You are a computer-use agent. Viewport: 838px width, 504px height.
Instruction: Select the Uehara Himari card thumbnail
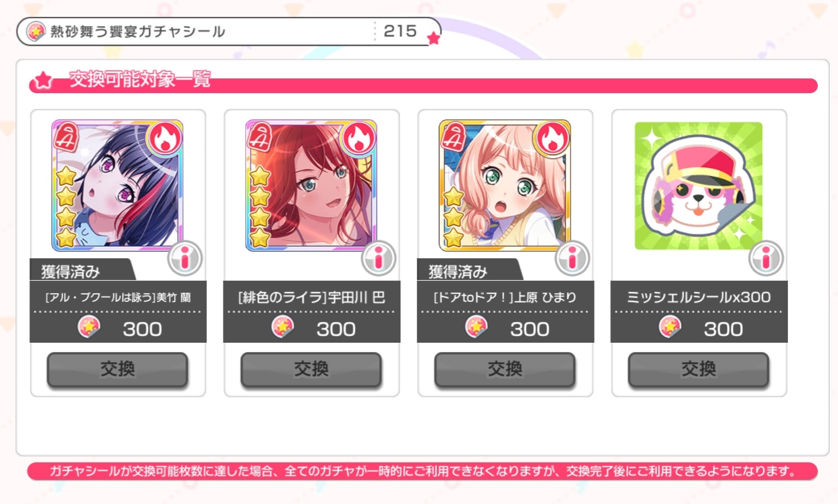[505, 185]
